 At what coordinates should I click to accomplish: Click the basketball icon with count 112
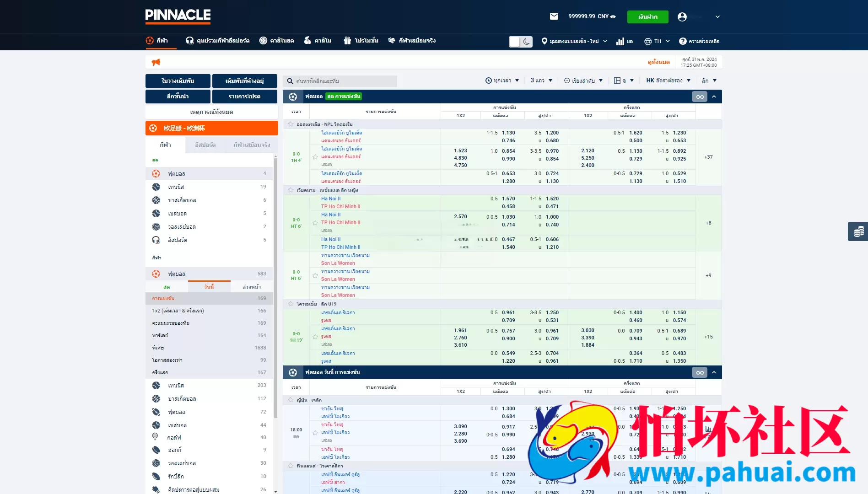click(x=156, y=398)
